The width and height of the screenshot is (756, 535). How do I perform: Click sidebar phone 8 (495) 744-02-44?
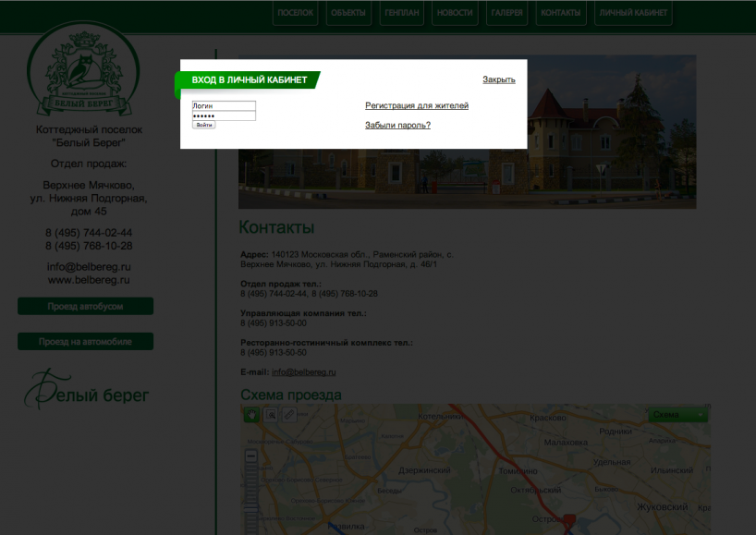click(x=89, y=233)
